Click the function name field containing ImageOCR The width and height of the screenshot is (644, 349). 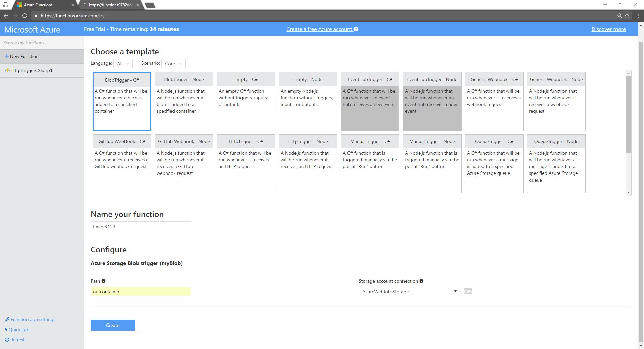tap(141, 227)
